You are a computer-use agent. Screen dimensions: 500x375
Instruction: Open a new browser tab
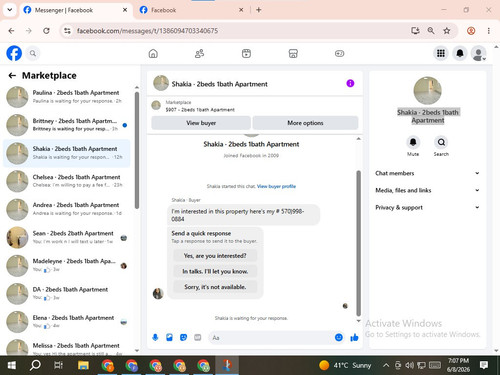[258, 10]
